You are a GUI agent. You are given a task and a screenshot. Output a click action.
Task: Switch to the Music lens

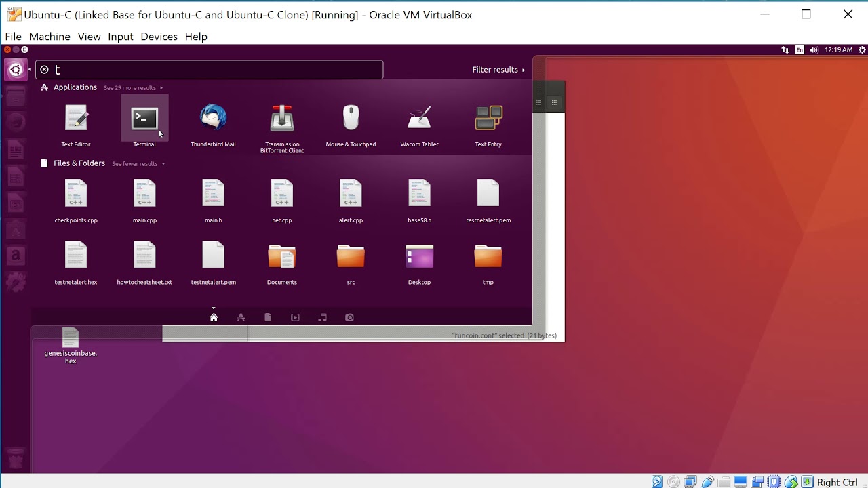[x=323, y=317]
